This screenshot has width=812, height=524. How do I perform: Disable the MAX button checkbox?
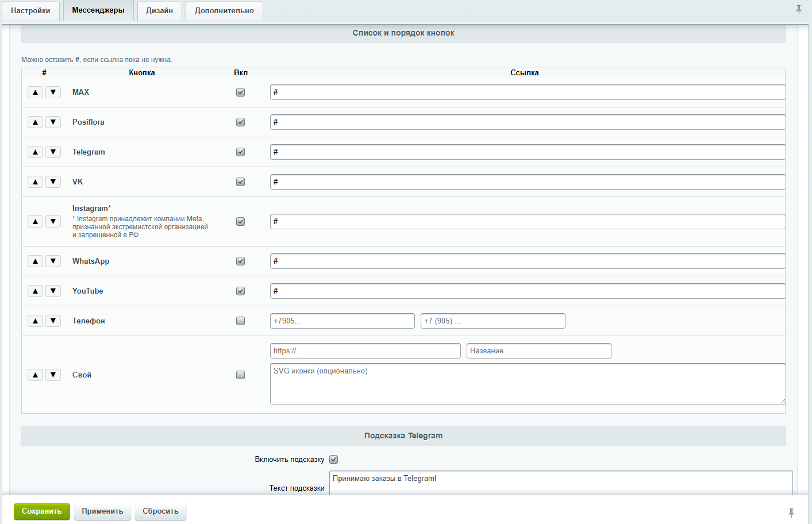pos(241,92)
